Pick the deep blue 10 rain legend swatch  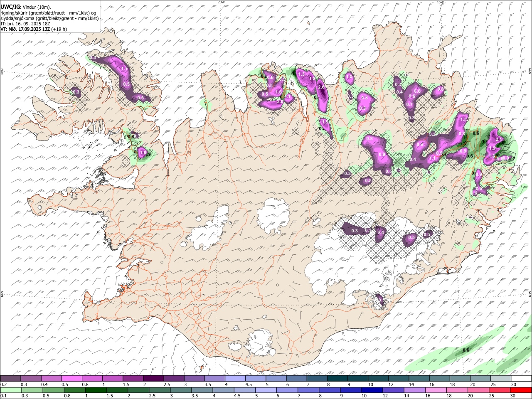click(372, 390)
